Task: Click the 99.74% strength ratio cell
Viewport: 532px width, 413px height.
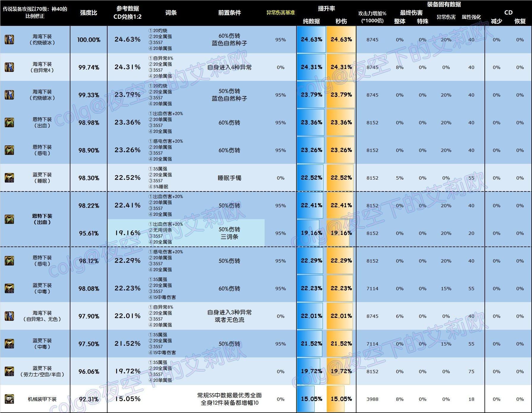Action: 89,67
